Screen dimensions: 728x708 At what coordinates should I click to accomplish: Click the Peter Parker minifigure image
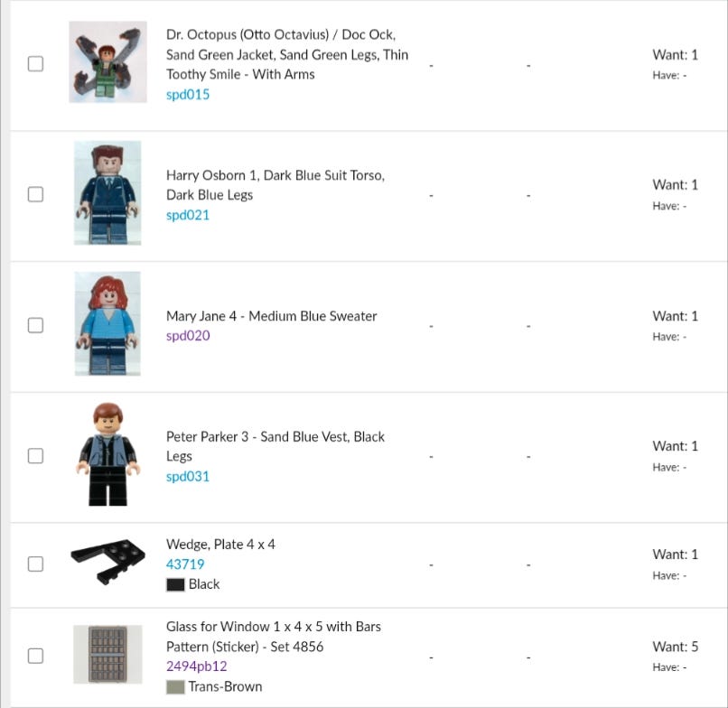pyautogui.click(x=107, y=455)
